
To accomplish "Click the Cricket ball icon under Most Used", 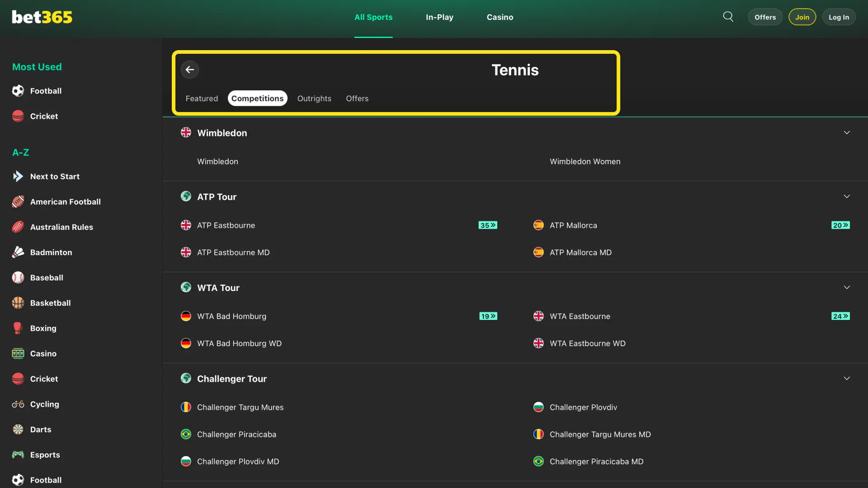I will (x=18, y=116).
